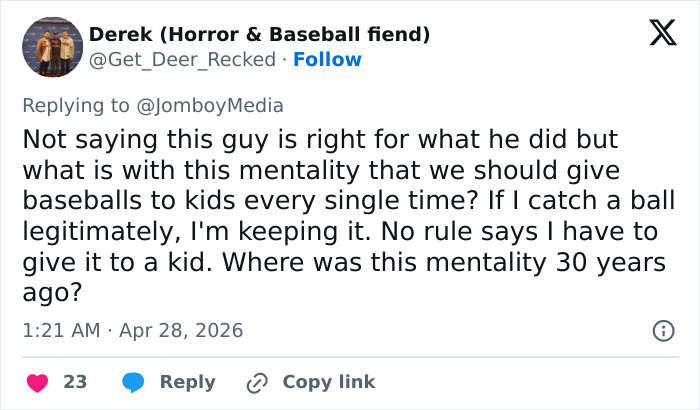Click the Reply label text

click(x=188, y=382)
